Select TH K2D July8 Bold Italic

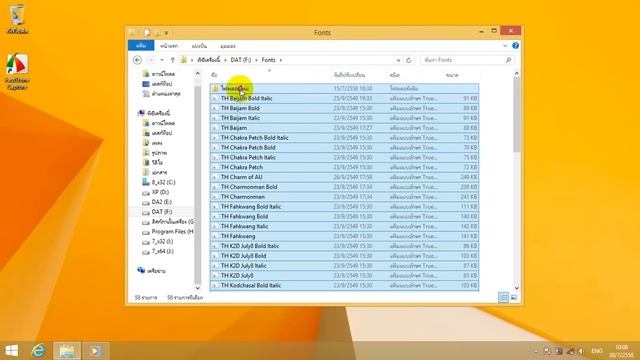pos(344,246)
